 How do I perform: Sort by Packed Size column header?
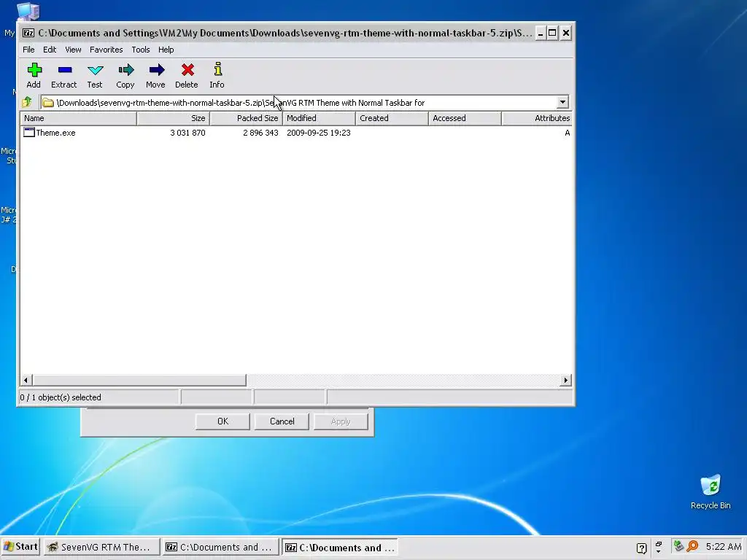pyautogui.click(x=247, y=118)
